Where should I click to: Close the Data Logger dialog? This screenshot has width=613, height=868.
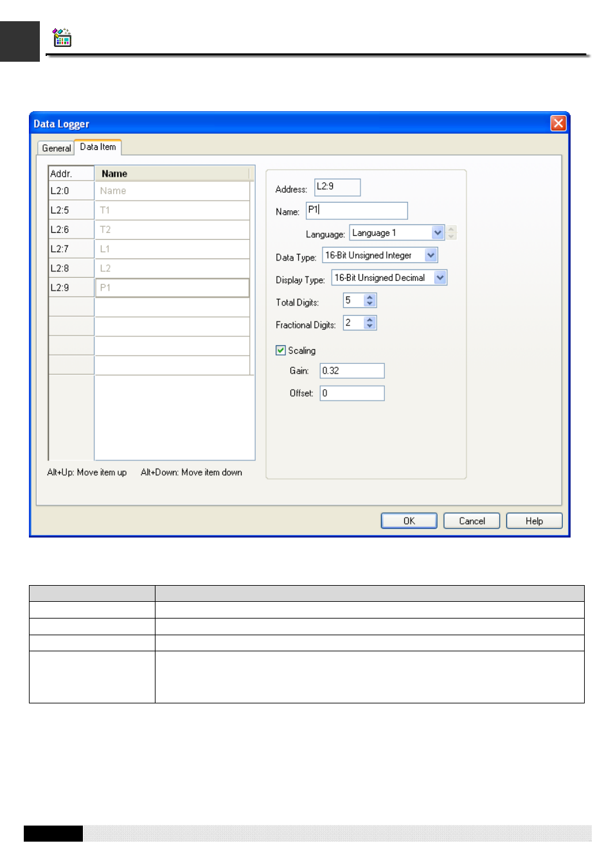558,123
